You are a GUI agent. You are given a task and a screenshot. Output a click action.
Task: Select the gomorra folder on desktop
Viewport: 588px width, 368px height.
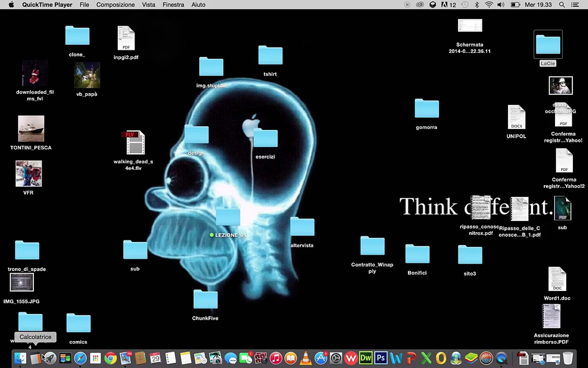(x=426, y=109)
